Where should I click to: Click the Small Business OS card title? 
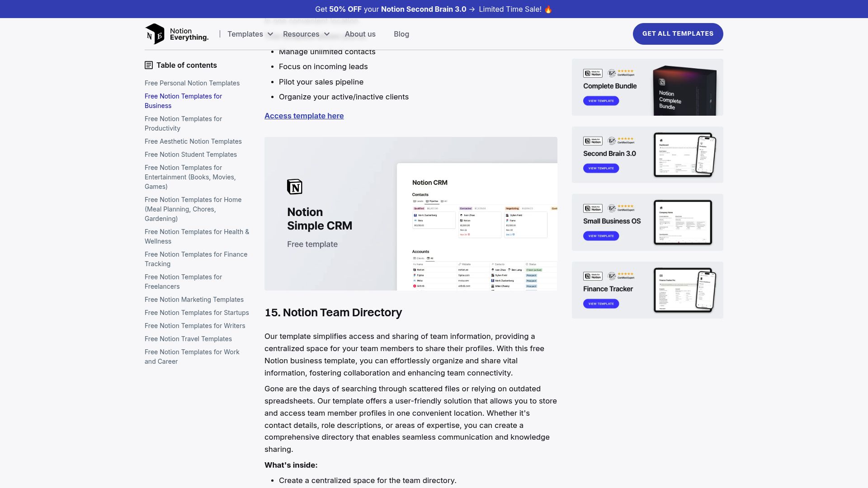(612, 221)
